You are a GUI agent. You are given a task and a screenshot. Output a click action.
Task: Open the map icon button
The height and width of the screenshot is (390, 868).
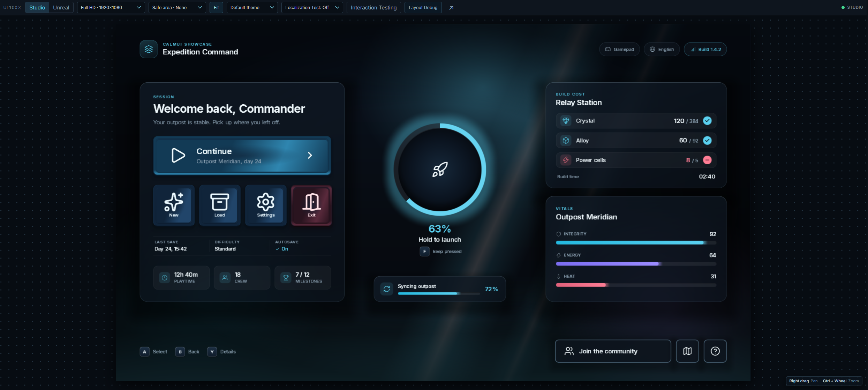click(687, 351)
